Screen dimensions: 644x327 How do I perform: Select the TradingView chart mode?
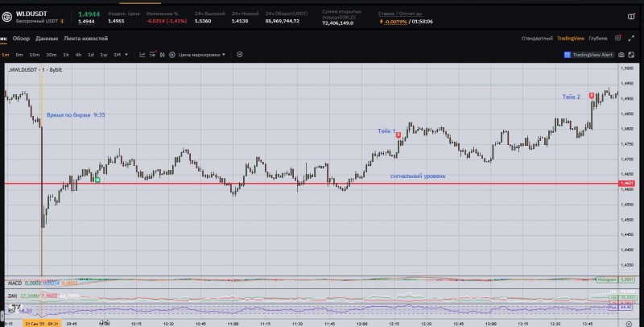pyautogui.click(x=571, y=38)
